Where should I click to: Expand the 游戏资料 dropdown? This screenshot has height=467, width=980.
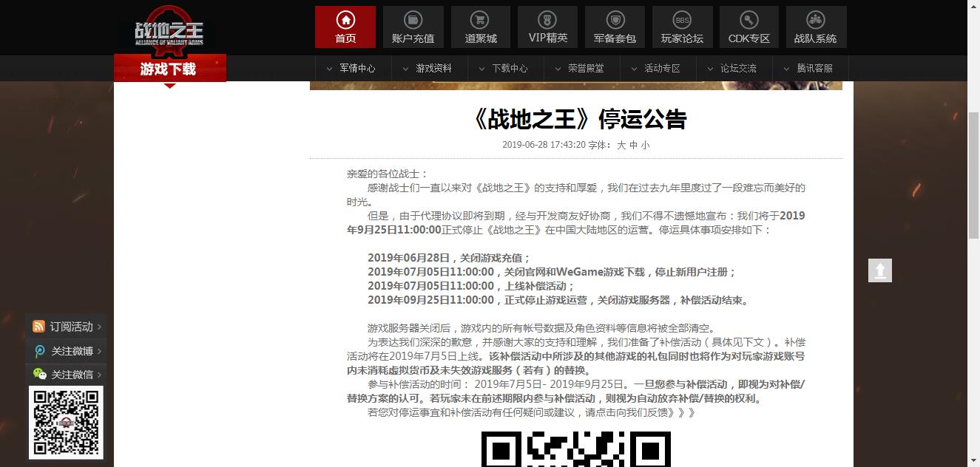(435, 68)
